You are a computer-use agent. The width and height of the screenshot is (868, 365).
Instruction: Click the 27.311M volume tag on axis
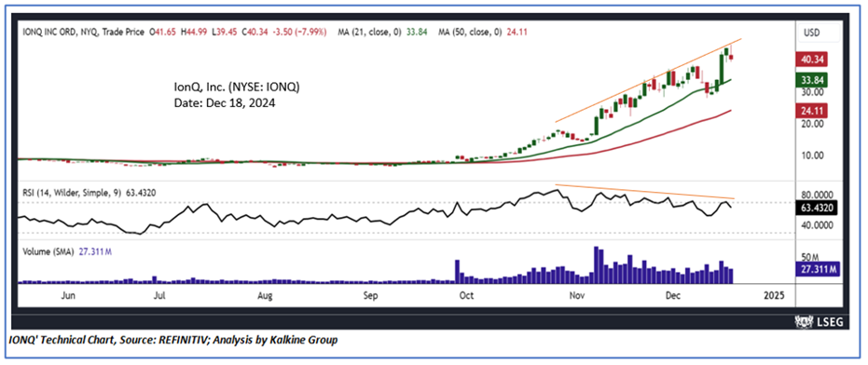click(x=819, y=269)
